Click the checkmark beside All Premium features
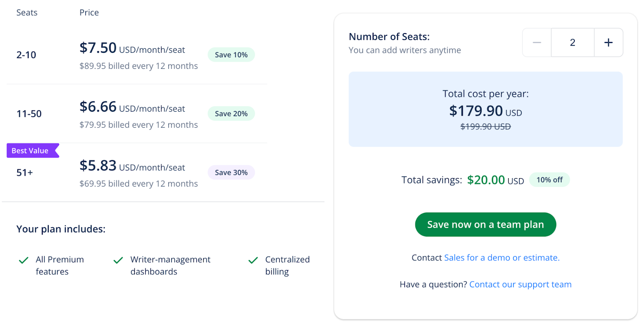The image size is (644, 326). click(x=24, y=260)
